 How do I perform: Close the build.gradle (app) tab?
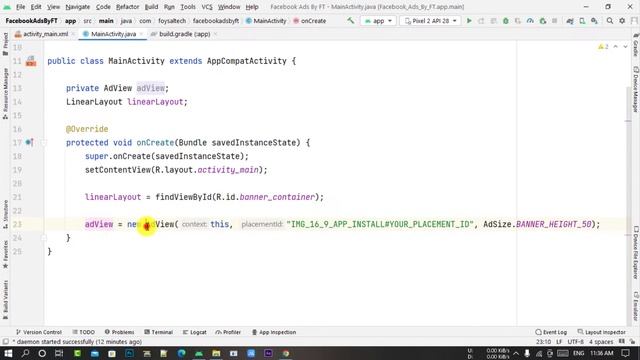[x=216, y=34]
